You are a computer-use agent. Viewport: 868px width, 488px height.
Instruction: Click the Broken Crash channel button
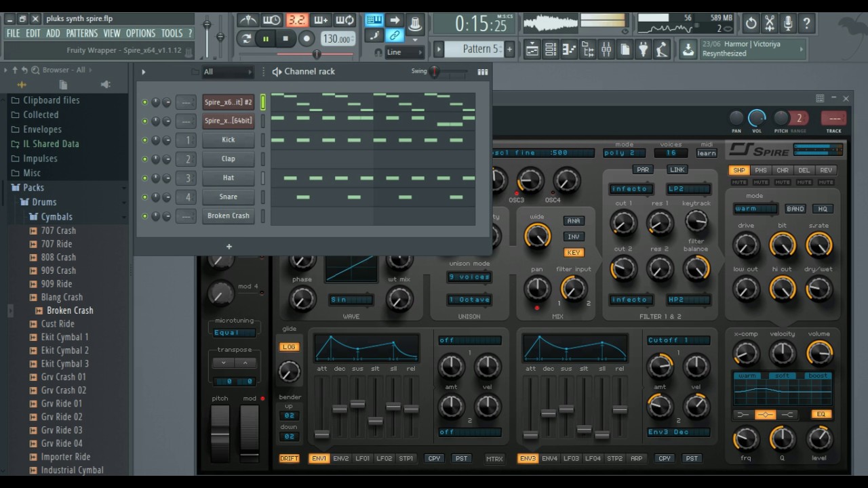click(229, 216)
